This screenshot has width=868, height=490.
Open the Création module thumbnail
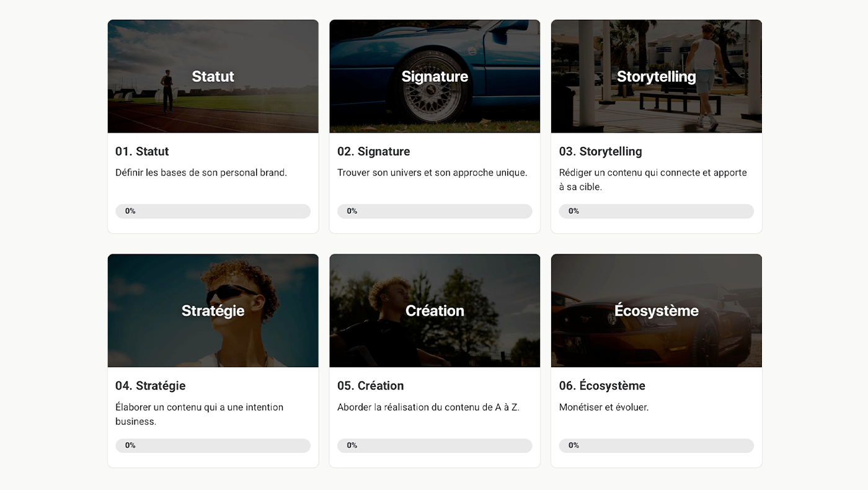[434, 310]
